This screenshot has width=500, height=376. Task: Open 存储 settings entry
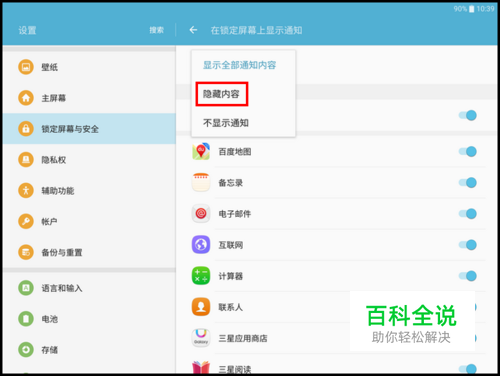[x=89, y=350]
